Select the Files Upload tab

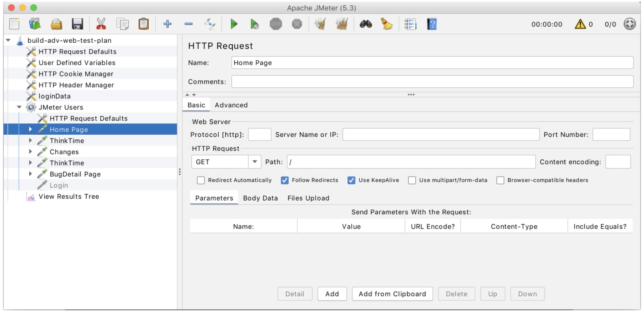pos(308,198)
